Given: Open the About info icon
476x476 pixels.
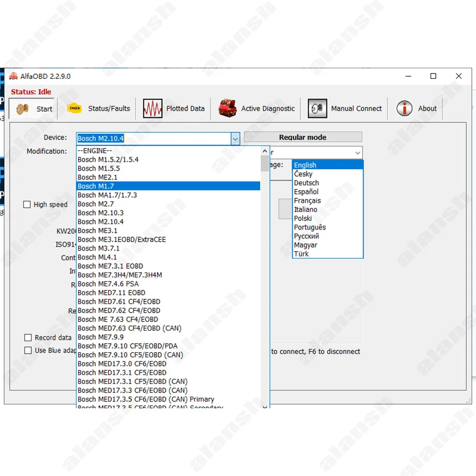Looking at the screenshot, I should point(405,108).
